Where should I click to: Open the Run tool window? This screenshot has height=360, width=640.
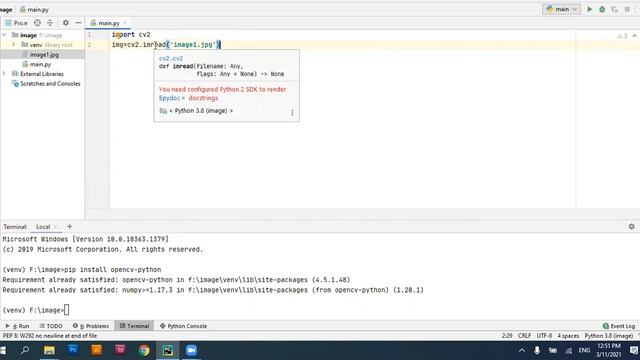[x=18, y=326]
